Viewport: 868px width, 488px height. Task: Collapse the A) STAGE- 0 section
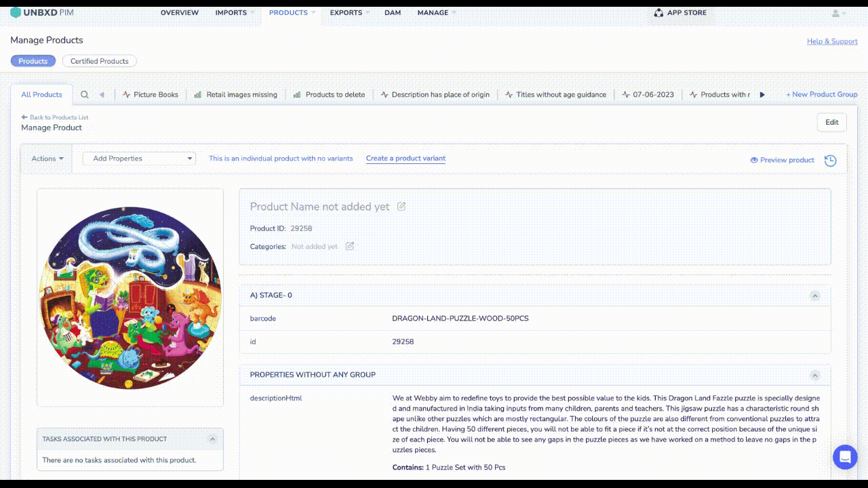pyautogui.click(x=815, y=296)
